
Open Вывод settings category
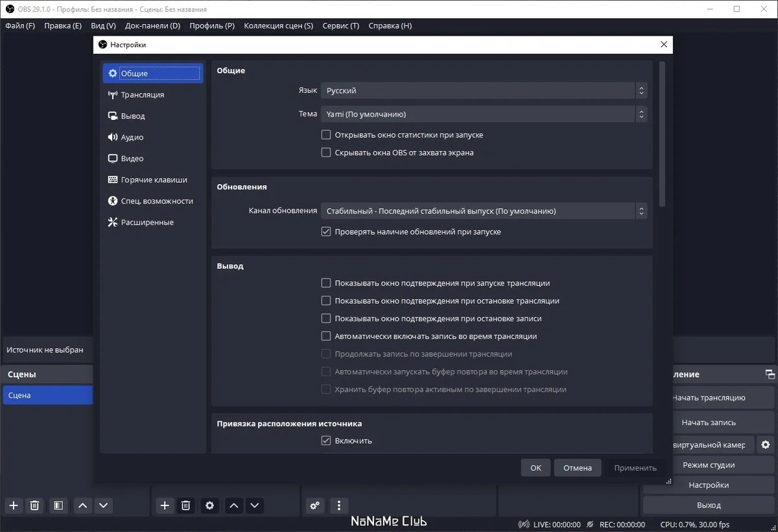153,116
